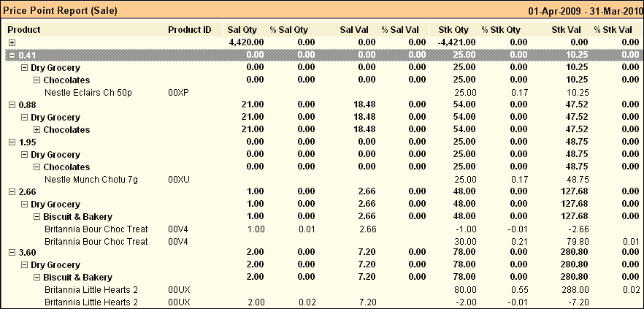Collapse Dry Grocery under price point 0.41

tap(24, 67)
